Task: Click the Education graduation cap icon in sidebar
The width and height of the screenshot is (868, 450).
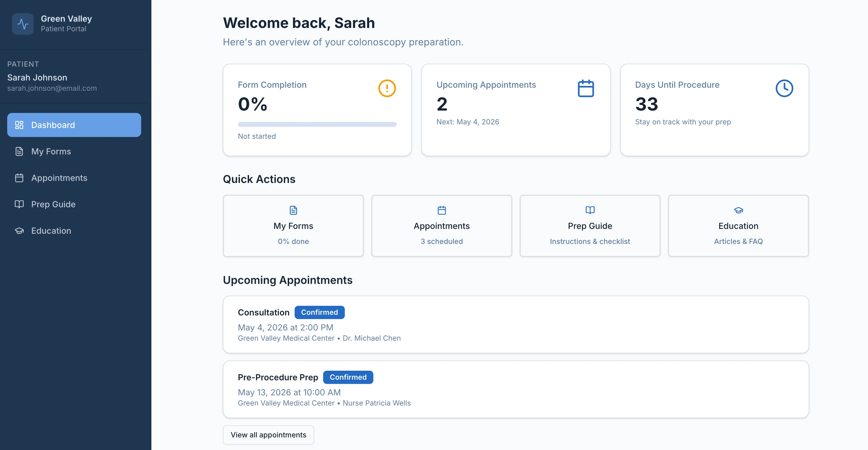Action: 19,231
